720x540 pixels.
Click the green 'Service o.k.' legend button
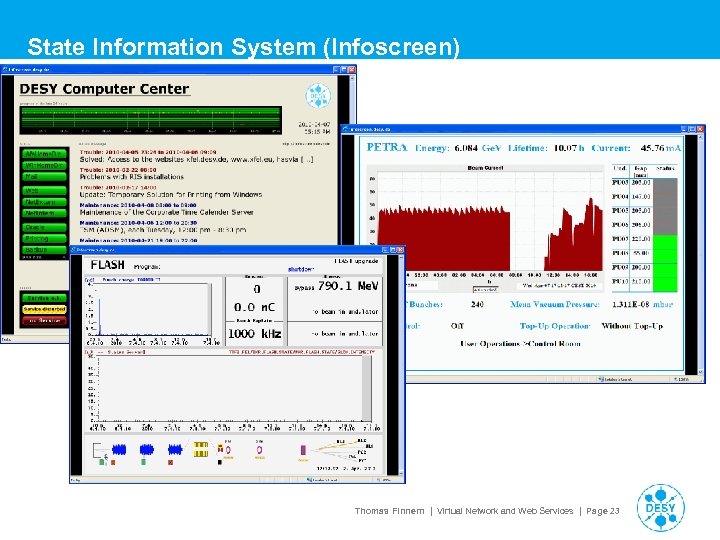click(45, 298)
